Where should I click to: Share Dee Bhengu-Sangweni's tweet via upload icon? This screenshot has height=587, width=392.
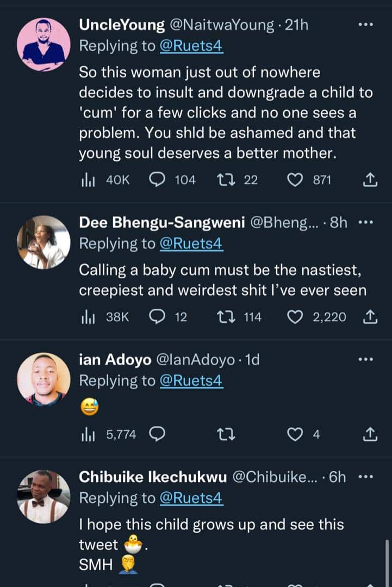pos(371,317)
